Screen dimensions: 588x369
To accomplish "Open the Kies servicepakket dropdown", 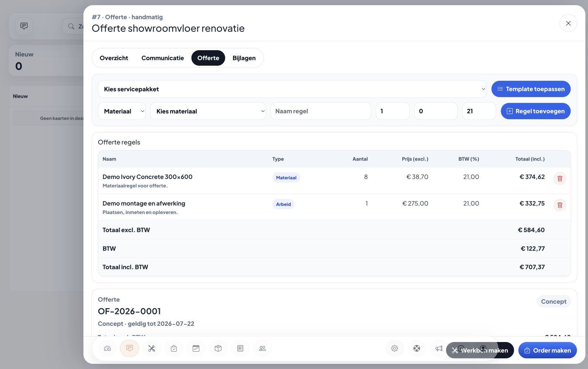I will (x=292, y=89).
